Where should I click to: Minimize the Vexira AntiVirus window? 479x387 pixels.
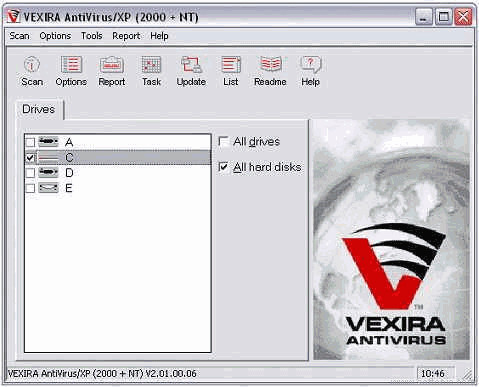pos(424,17)
